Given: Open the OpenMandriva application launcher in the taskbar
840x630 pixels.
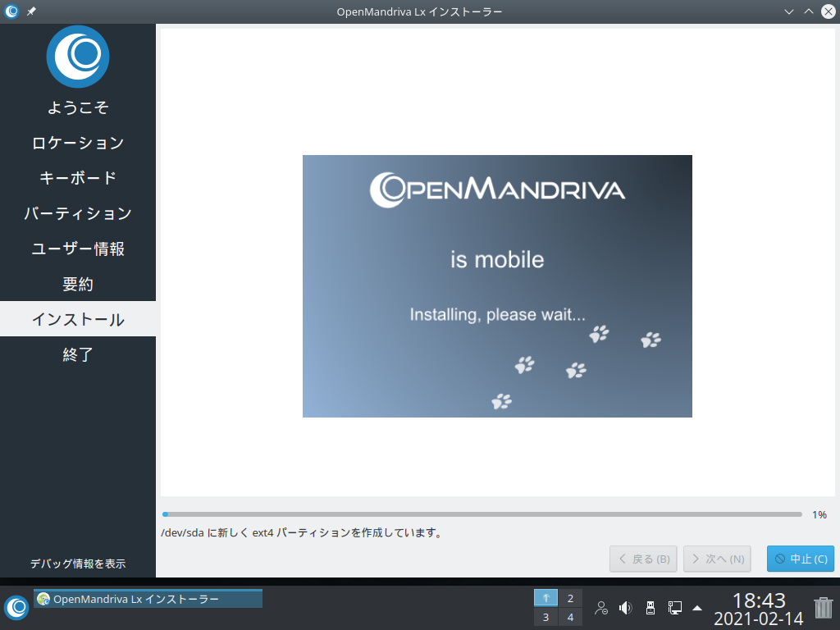Looking at the screenshot, I should 16,608.
